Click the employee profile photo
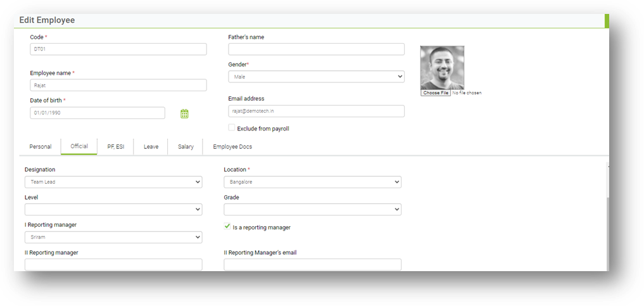Image resolution: width=644 pixels, height=306 pixels. coord(443,68)
